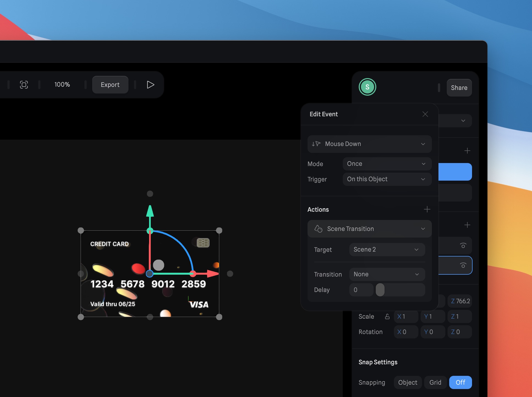
Task: Toggle the upper eye visibility icon
Action: 463,246
